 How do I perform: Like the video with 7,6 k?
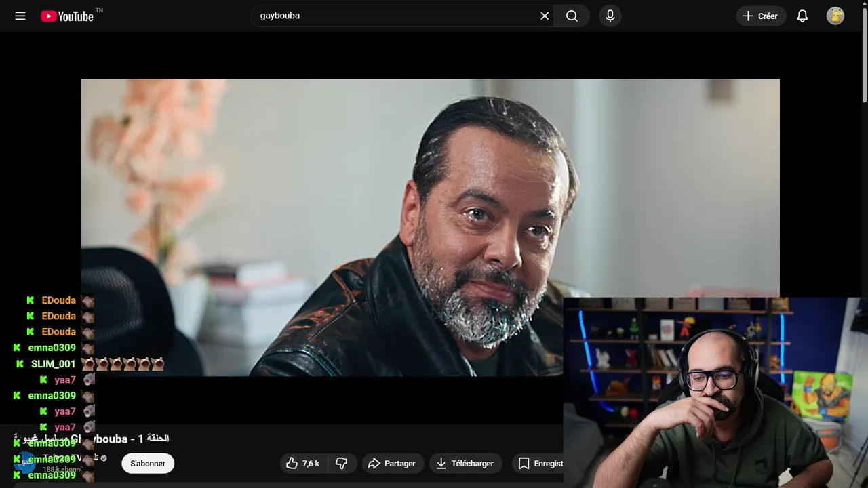point(303,464)
